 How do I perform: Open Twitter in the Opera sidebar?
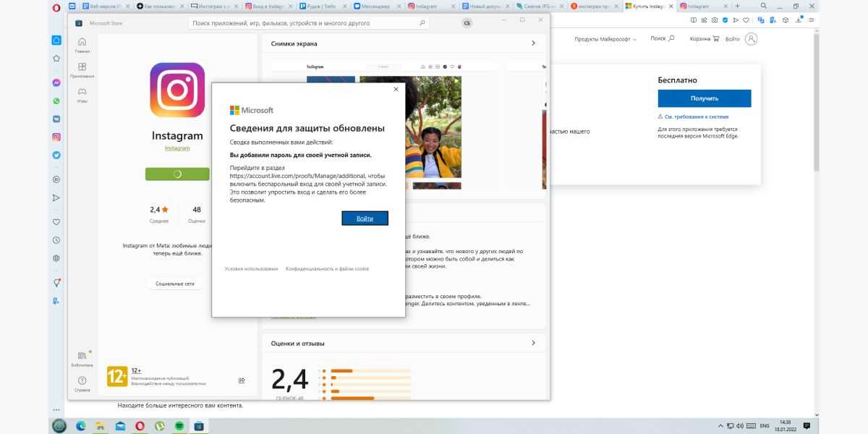[56, 155]
